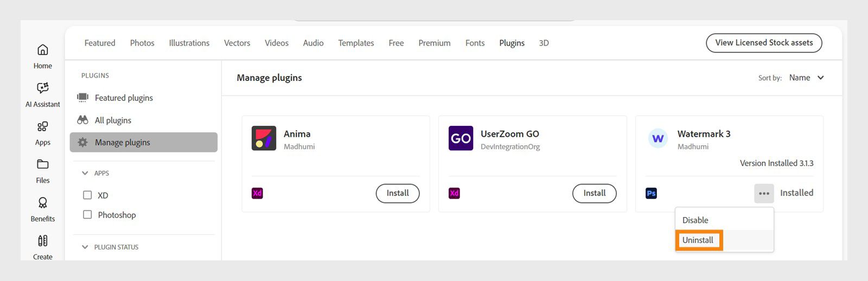The image size is (868, 281).
Task: Click the UserZoom GO plugin title
Action: pyautogui.click(x=510, y=133)
